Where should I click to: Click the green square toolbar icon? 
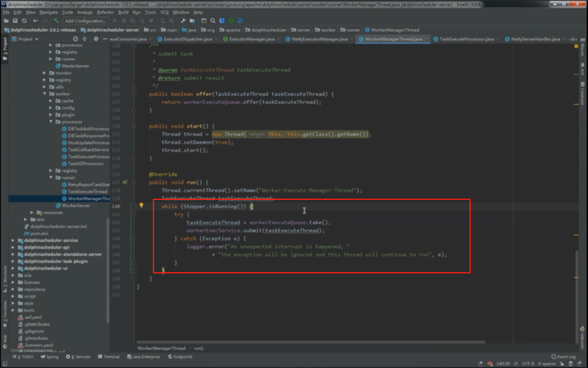tap(231, 21)
